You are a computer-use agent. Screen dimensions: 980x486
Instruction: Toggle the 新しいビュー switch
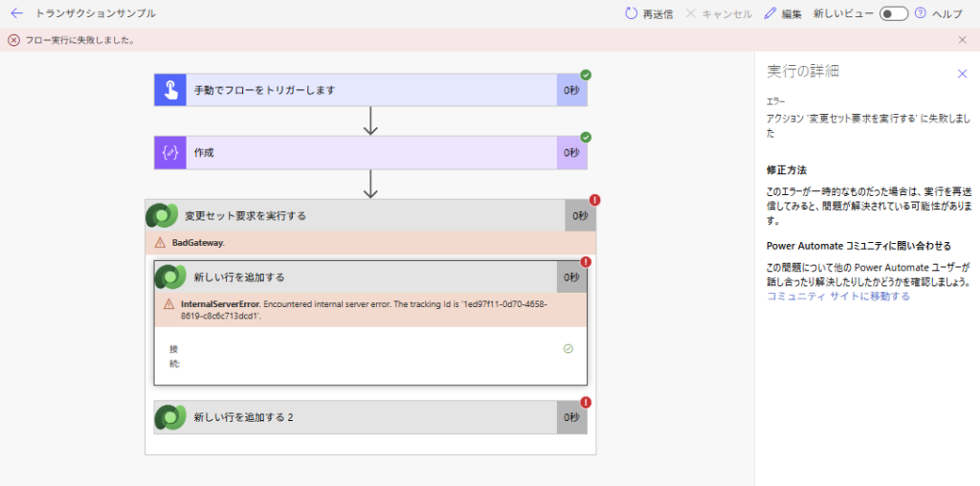(x=894, y=13)
